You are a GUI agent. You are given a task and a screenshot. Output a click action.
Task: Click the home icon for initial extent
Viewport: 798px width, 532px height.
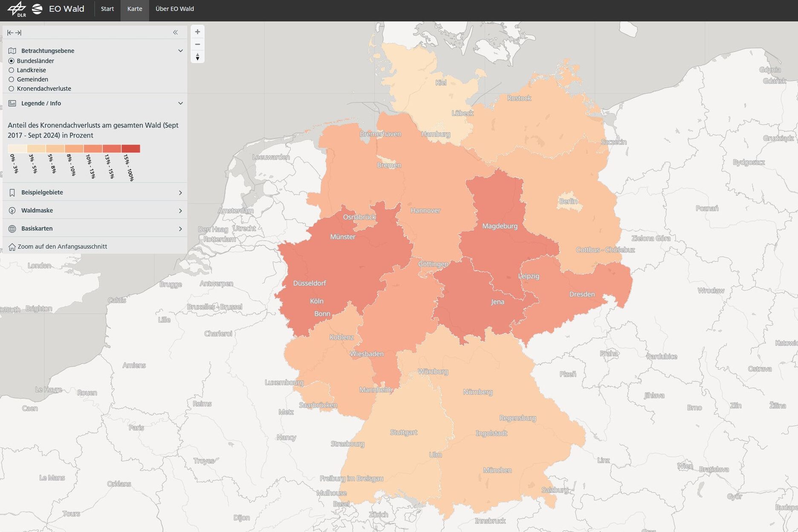[x=12, y=247]
